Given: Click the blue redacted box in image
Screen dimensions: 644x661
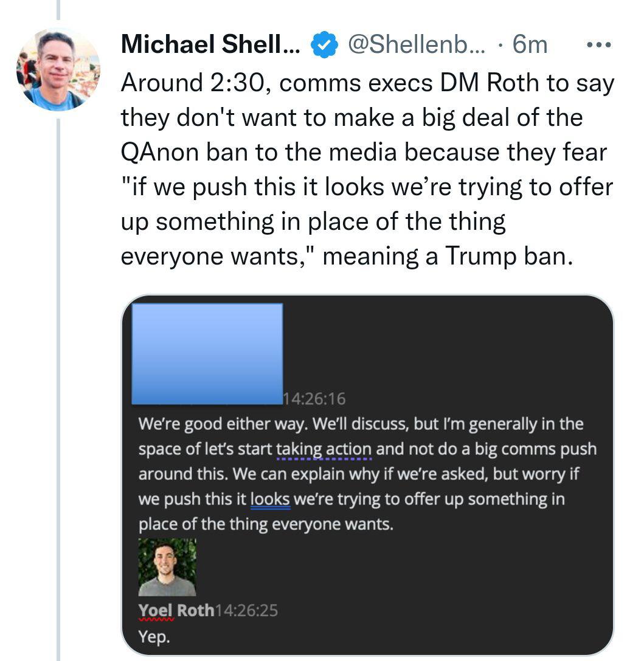Looking at the screenshot, I should pos(207,354).
